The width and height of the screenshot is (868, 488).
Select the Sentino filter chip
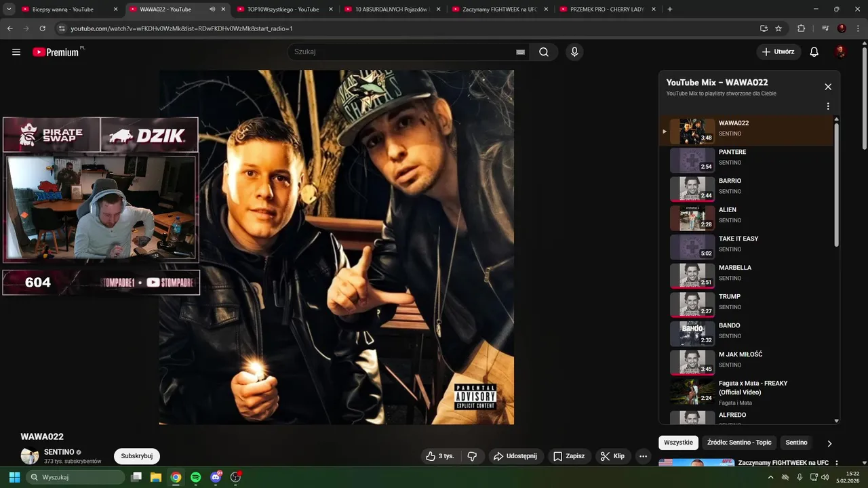pyautogui.click(x=796, y=443)
